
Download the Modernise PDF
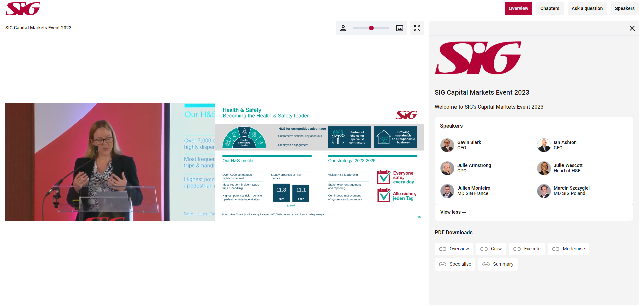tap(569, 249)
